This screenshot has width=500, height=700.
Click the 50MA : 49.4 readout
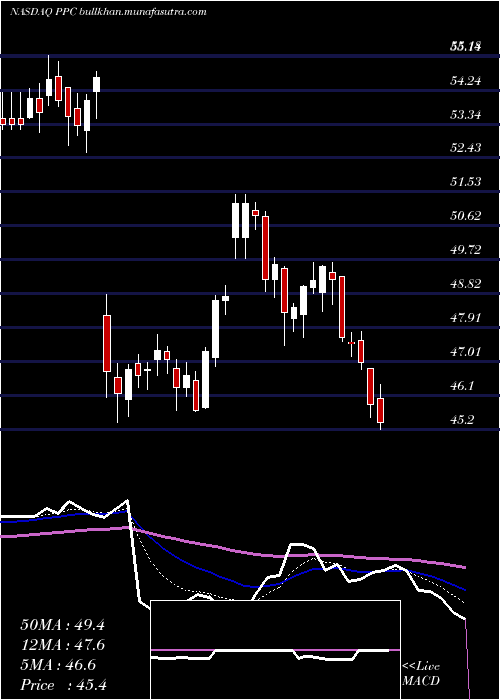(62, 625)
